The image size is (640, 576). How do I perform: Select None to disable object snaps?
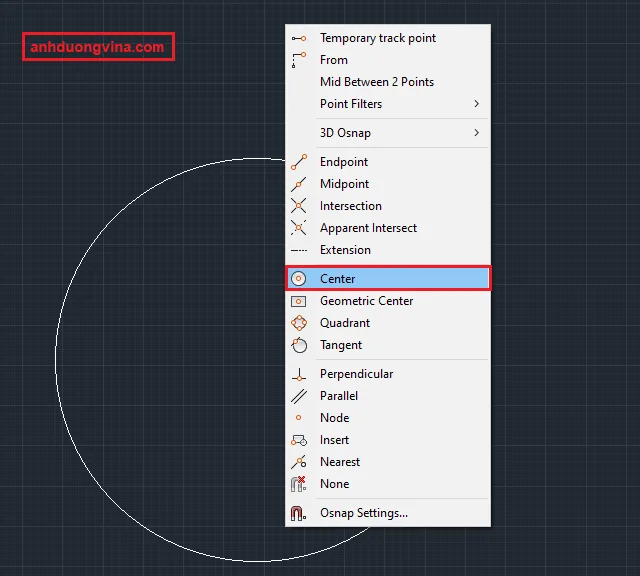(334, 484)
